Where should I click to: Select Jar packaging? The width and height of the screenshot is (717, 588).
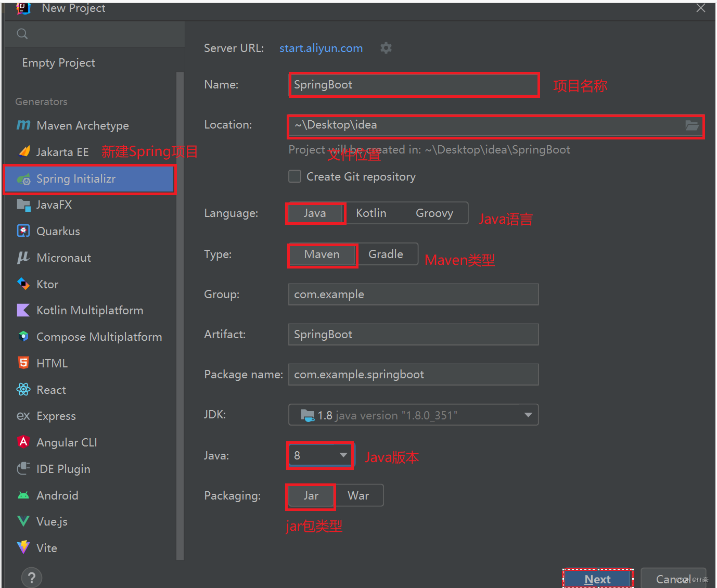[x=311, y=496]
